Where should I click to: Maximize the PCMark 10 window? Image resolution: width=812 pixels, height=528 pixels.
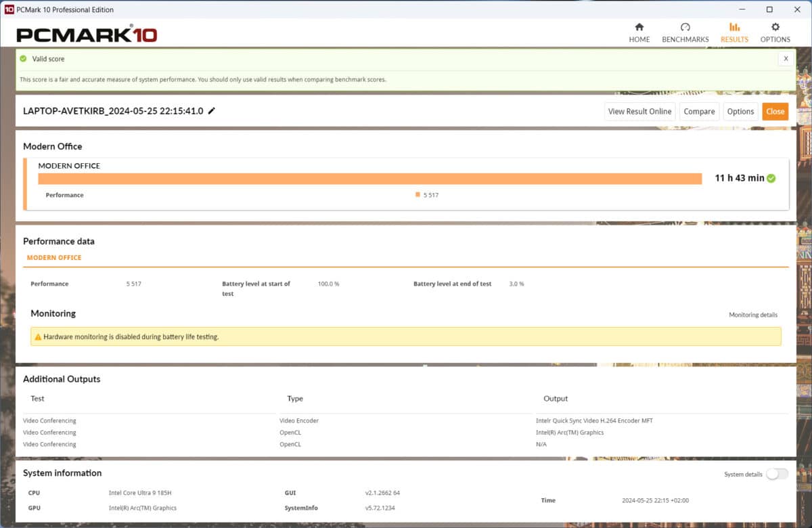pos(769,9)
